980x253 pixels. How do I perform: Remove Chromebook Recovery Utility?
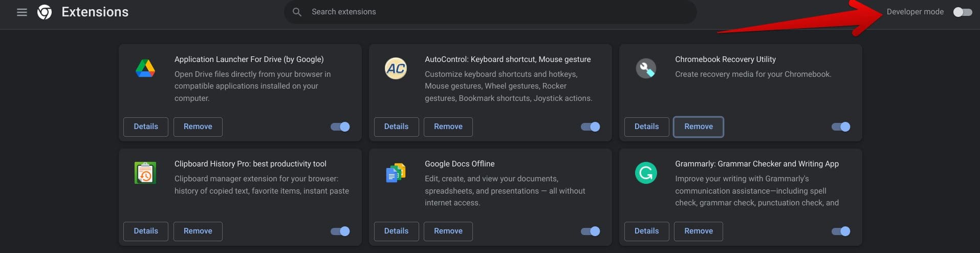tap(699, 126)
